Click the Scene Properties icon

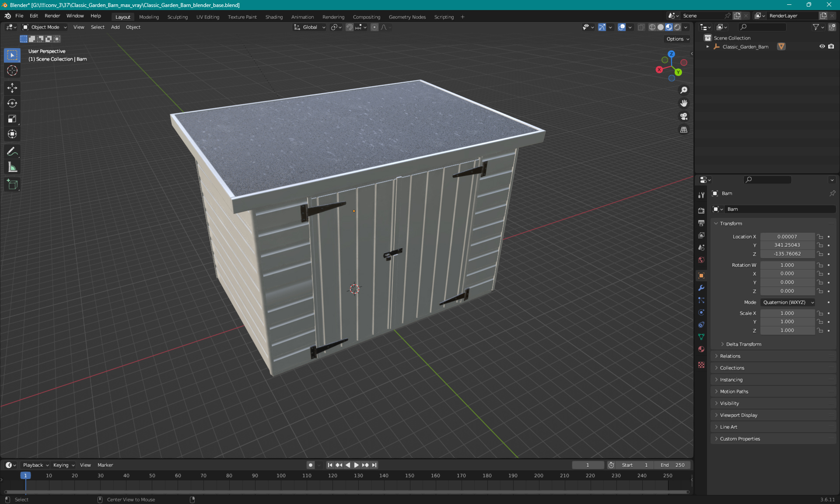(701, 247)
